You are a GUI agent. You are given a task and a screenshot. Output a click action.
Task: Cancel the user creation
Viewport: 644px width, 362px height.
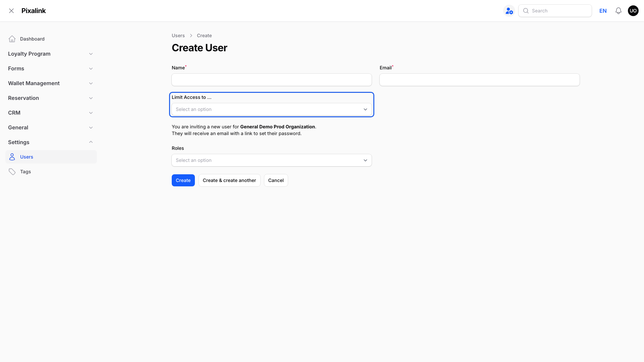pos(276,180)
